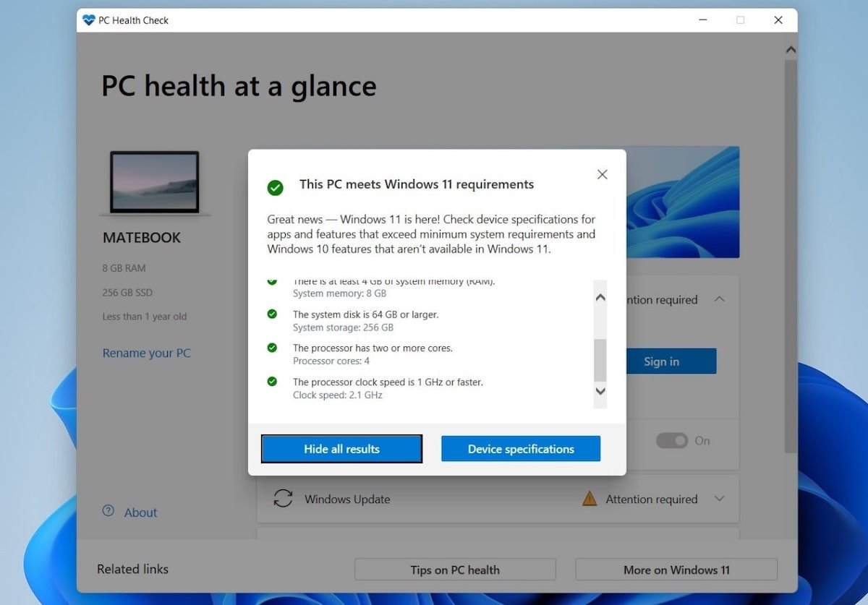Open the About link

(140, 512)
